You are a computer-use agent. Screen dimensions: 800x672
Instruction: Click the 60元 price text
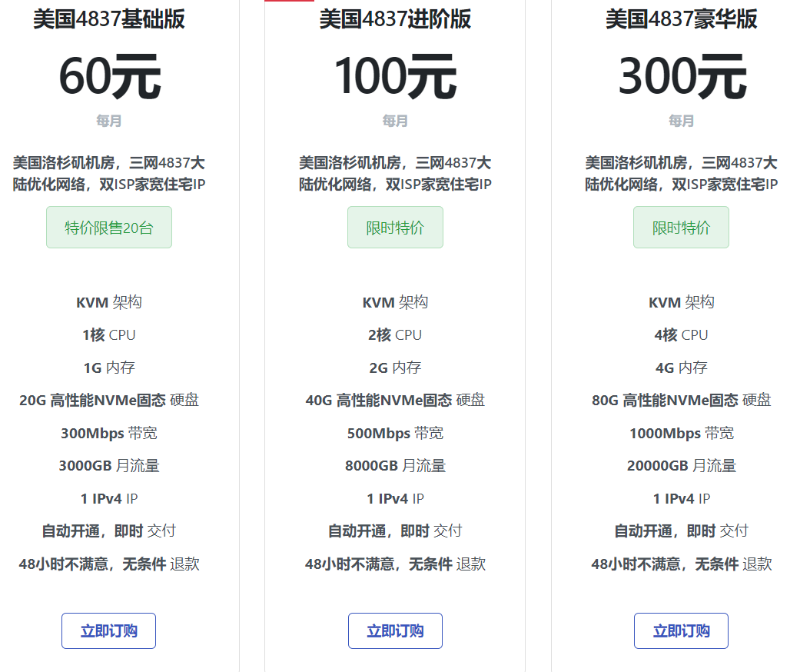109,77
